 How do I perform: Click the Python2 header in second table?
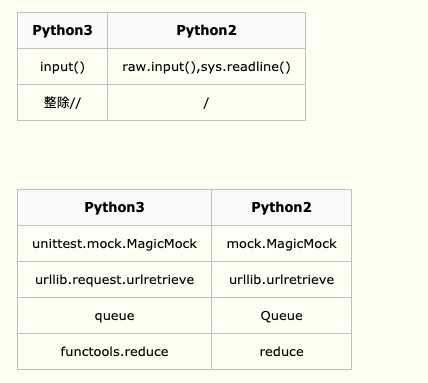281,207
